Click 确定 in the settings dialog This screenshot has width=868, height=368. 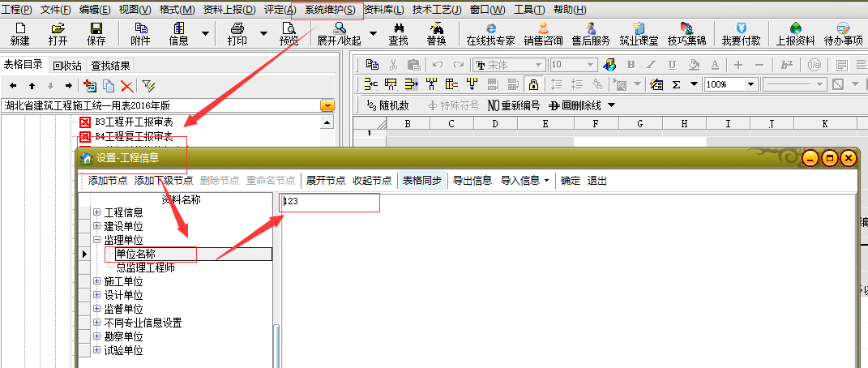coord(571,181)
